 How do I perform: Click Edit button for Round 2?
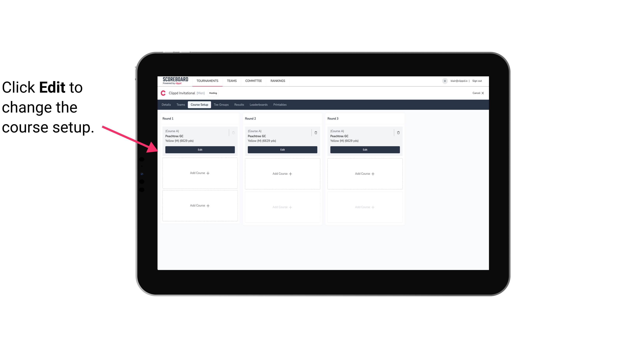point(282,150)
